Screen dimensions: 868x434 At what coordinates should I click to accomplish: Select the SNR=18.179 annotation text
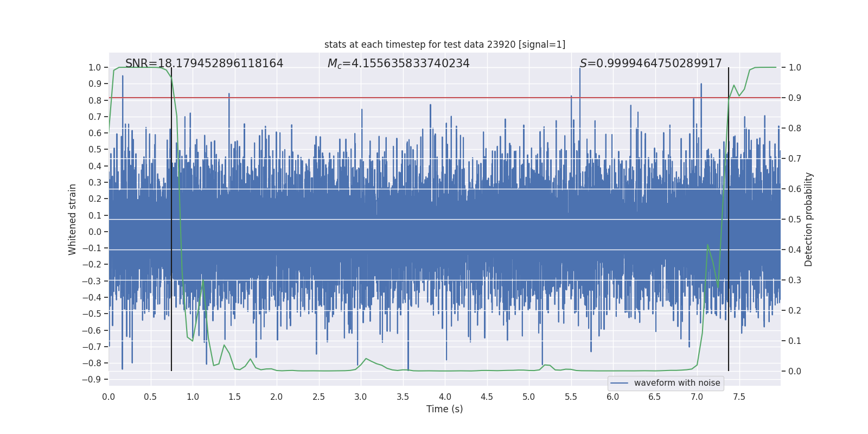(204, 63)
